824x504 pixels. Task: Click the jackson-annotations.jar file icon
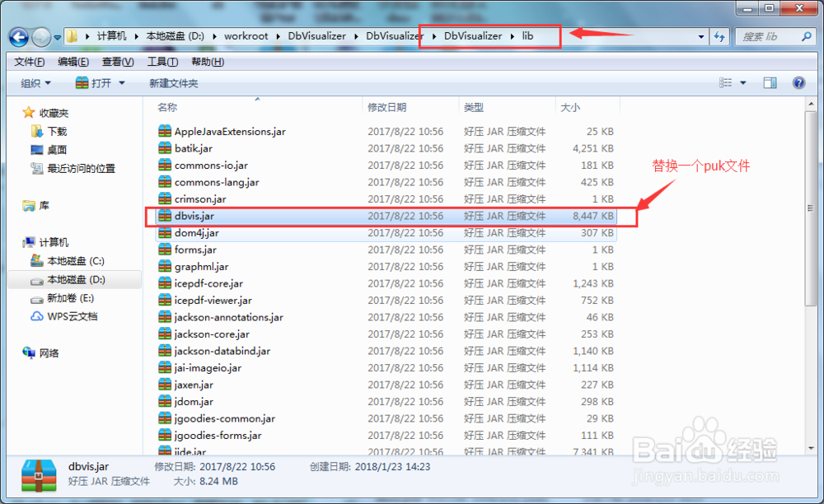[165, 316]
